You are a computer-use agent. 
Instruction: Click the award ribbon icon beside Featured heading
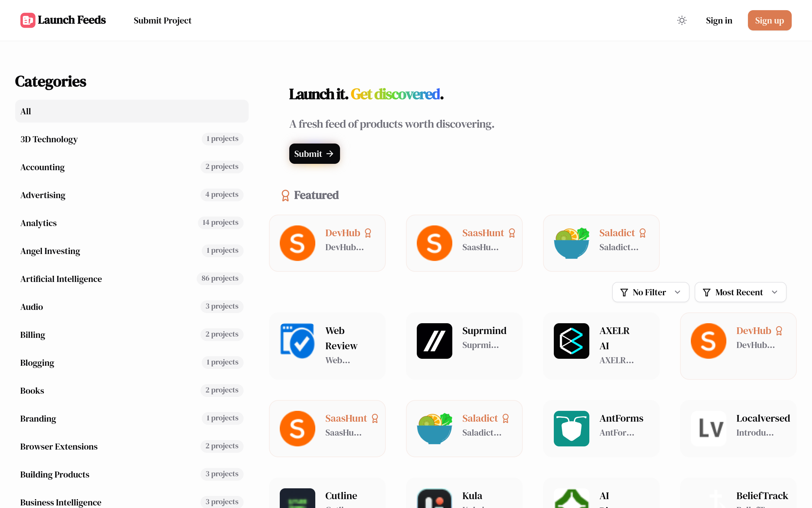pyautogui.click(x=285, y=196)
